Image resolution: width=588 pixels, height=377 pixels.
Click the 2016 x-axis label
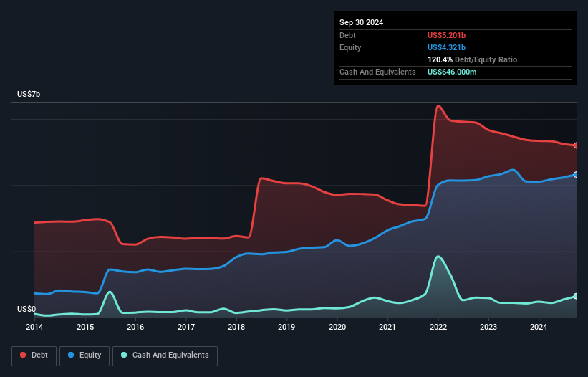tap(135, 327)
